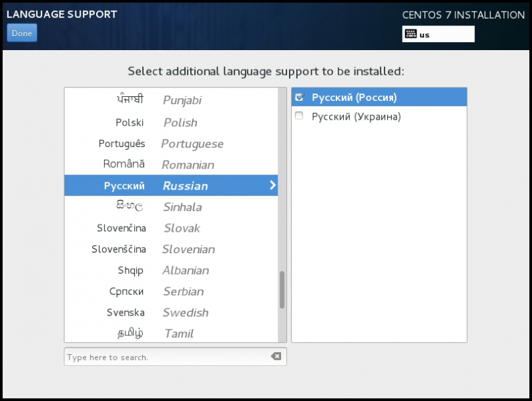Choose Tamil language entry
The height and width of the screenshot is (401, 532).
pos(171,333)
